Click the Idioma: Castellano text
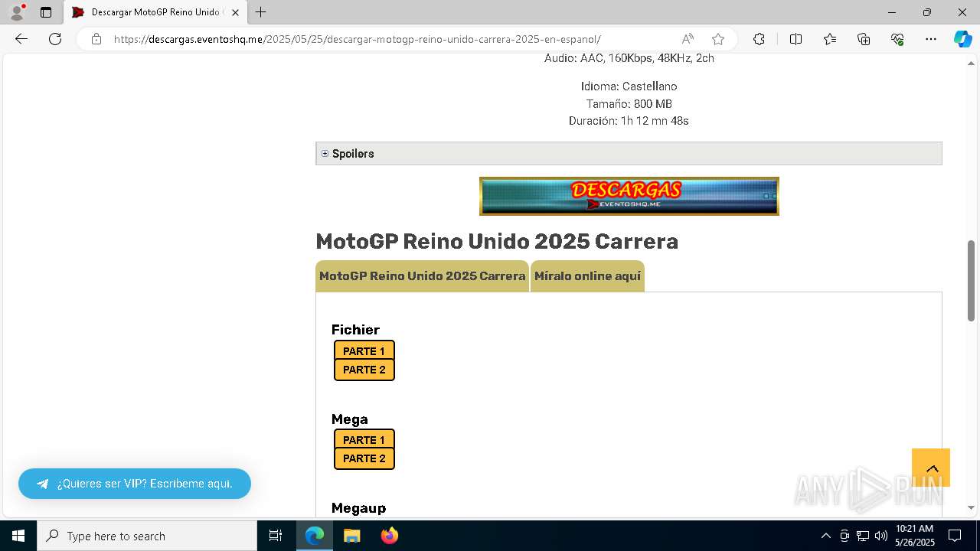Screen dimensions: 980x551 pos(629,86)
